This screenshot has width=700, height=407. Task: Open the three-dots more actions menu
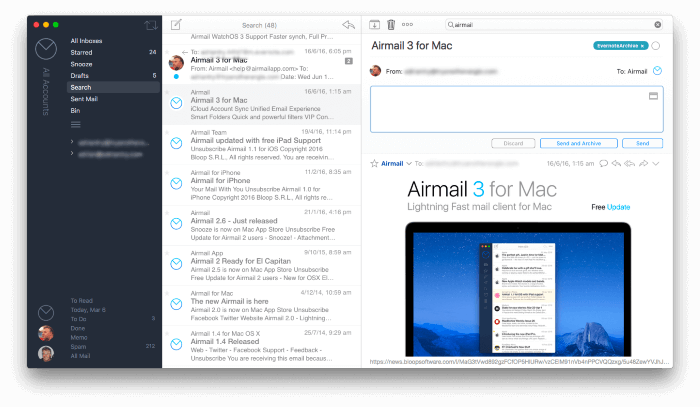(x=407, y=25)
